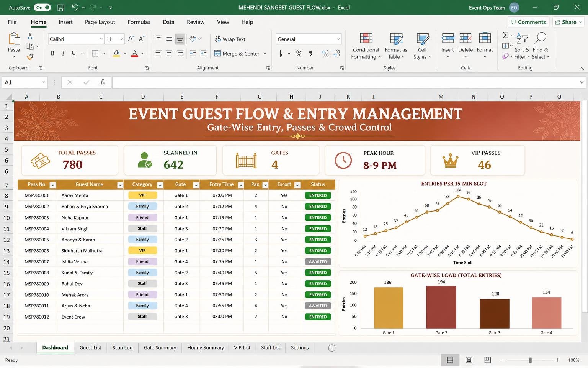Select column D header
The image size is (588, 368).
(x=143, y=97)
